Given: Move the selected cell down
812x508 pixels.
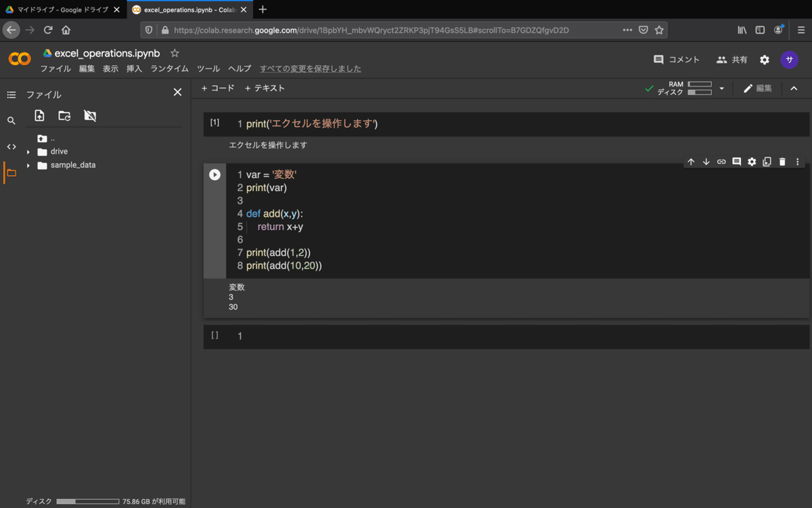Looking at the screenshot, I should 706,161.
